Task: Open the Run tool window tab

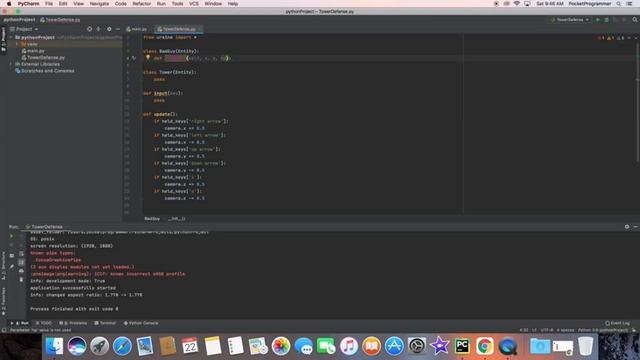Action: pyautogui.click(x=20, y=323)
